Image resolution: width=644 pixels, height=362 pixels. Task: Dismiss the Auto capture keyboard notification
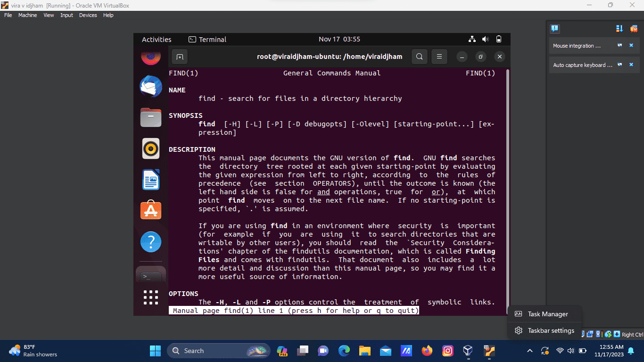click(x=631, y=65)
